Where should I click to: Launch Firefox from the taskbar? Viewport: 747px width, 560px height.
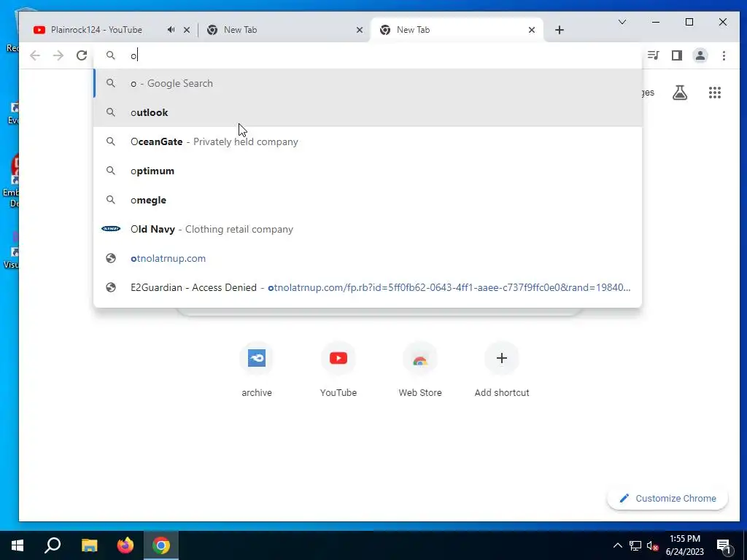[x=125, y=545]
